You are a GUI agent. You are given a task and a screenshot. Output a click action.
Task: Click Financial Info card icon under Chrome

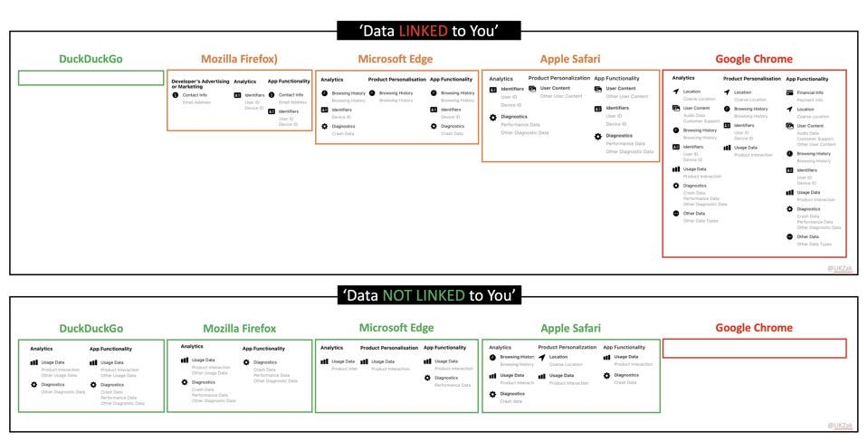click(x=789, y=93)
